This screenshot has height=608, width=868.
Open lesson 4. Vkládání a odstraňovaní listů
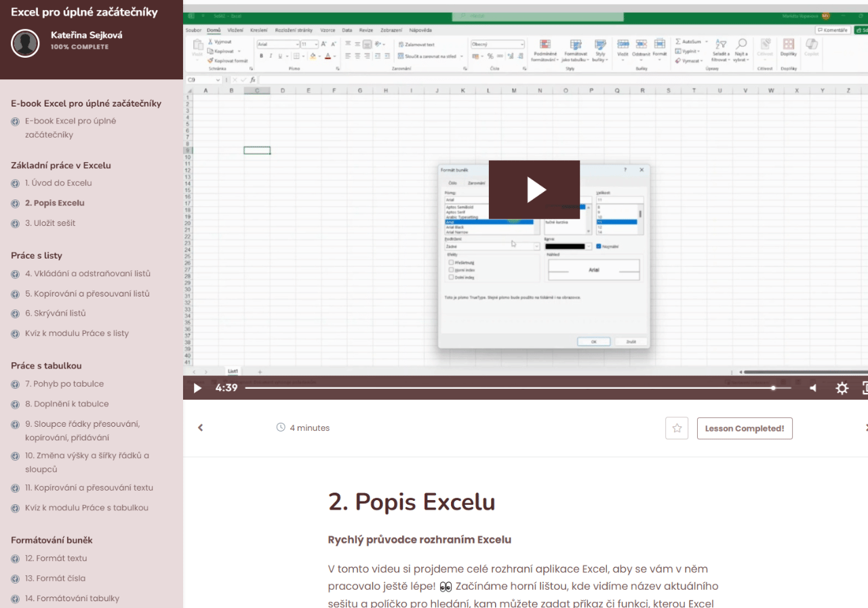click(87, 274)
